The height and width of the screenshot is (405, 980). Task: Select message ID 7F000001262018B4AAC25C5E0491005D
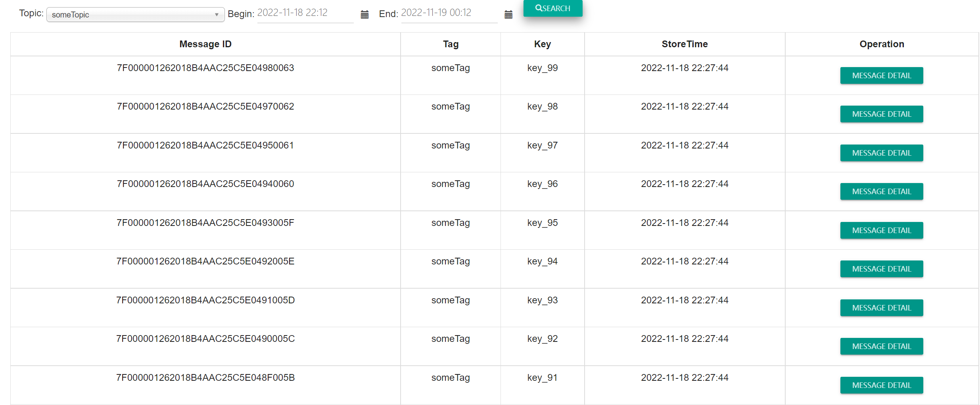205,300
